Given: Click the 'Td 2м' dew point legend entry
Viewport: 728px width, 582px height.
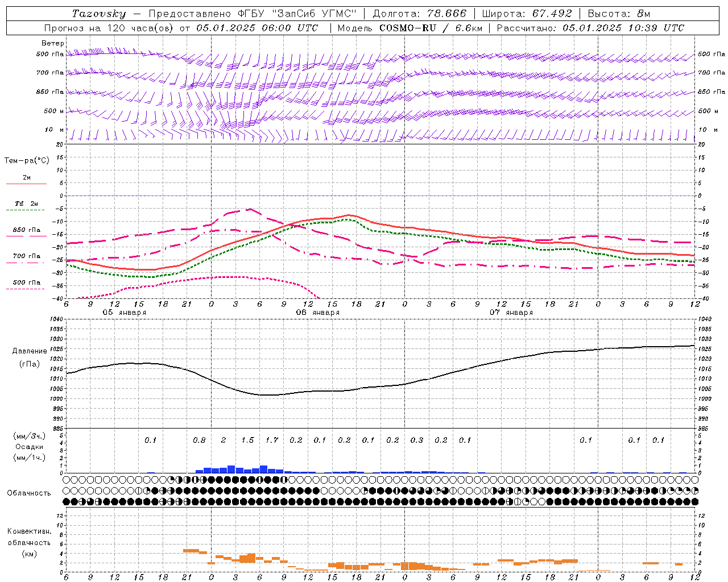Looking at the screenshot, I should point(27,203).
